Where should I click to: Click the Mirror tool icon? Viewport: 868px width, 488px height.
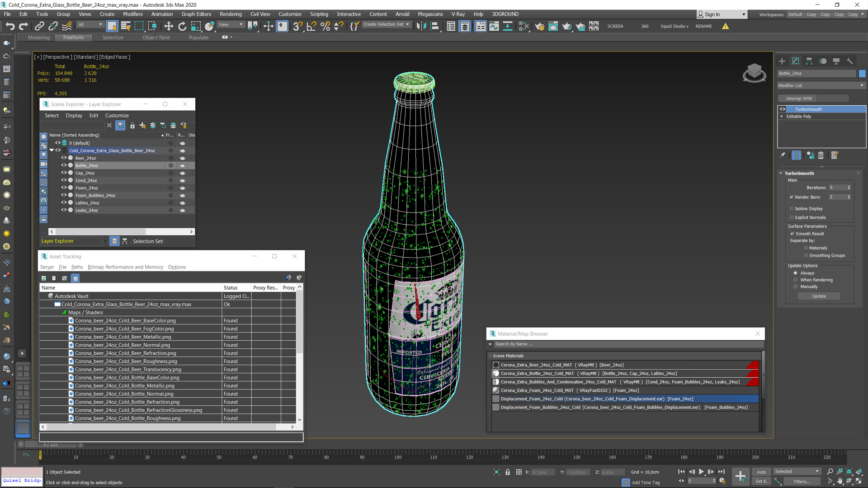pos(421,26)
